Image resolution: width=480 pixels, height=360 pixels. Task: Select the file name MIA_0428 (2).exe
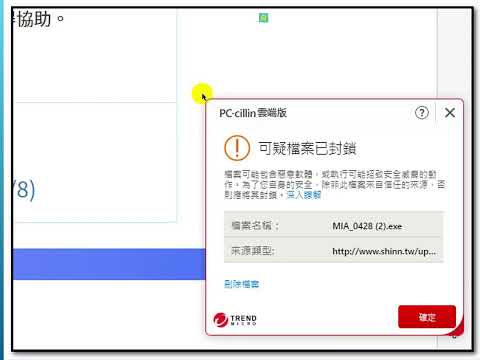pyautogui.click(x=367, y=226)
